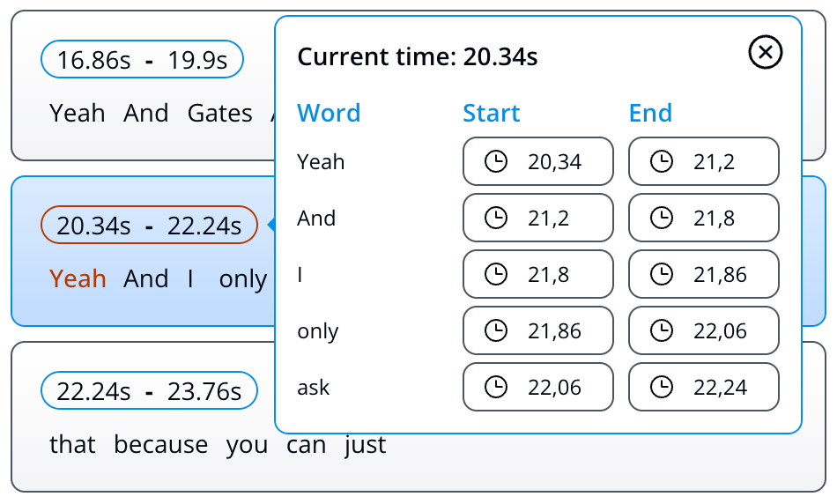The width and height of the screenshot is (837, 504).
Task: Click highlighted word Yeah in active segment
Action: pyautogui.click(x=78, y=279)
